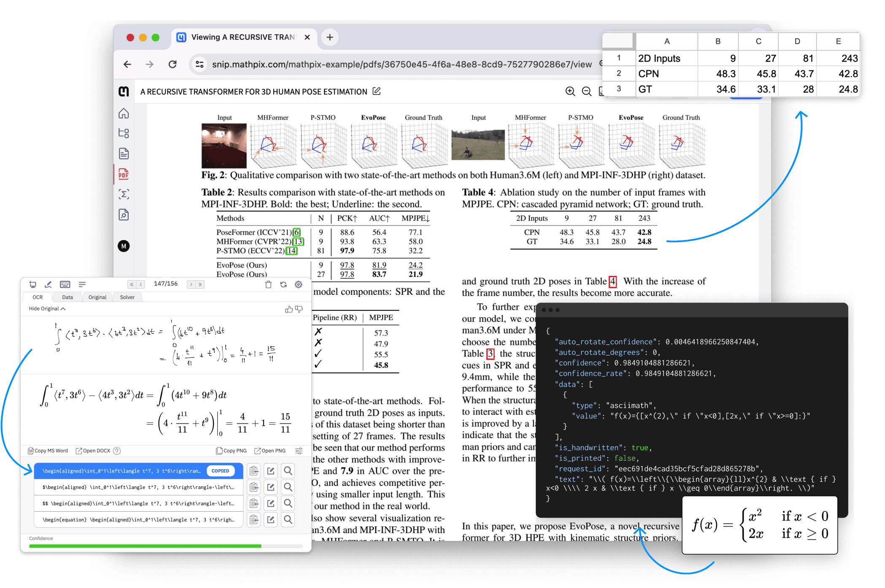
Task: Open site info icon left of the URL
Action: pos(199,64)
